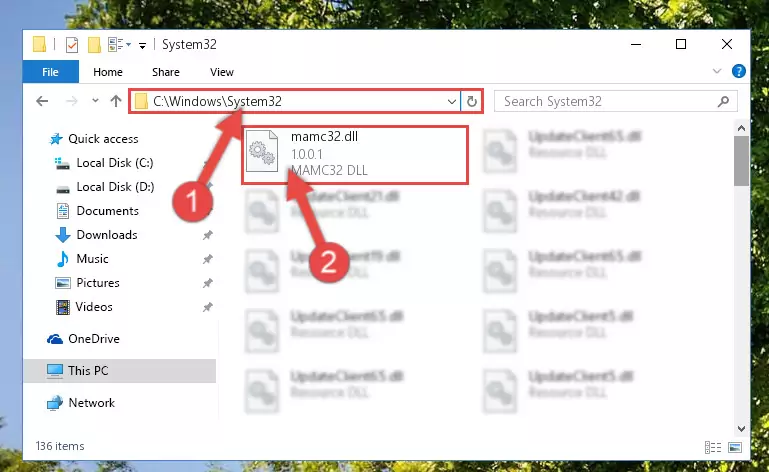769x472 pixels.
Task: Refresh the System32 folder view
Action: 472,102
